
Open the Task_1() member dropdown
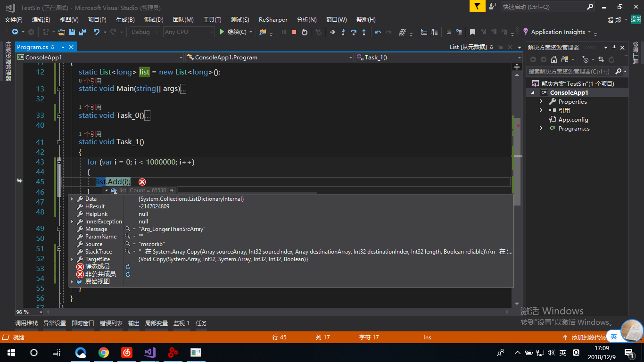pos(438,57)
